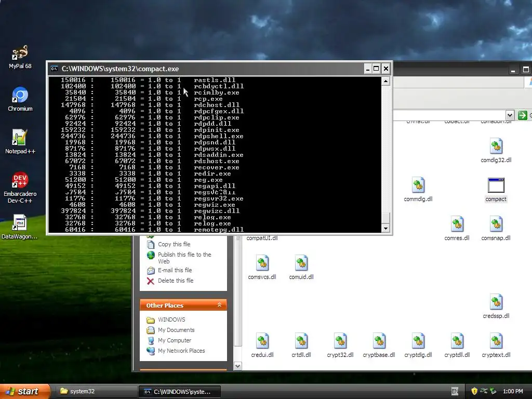Collapse the Other Places panel
Image resolution: width=532 pixels, height=399 pixels.
click(220, 305)
